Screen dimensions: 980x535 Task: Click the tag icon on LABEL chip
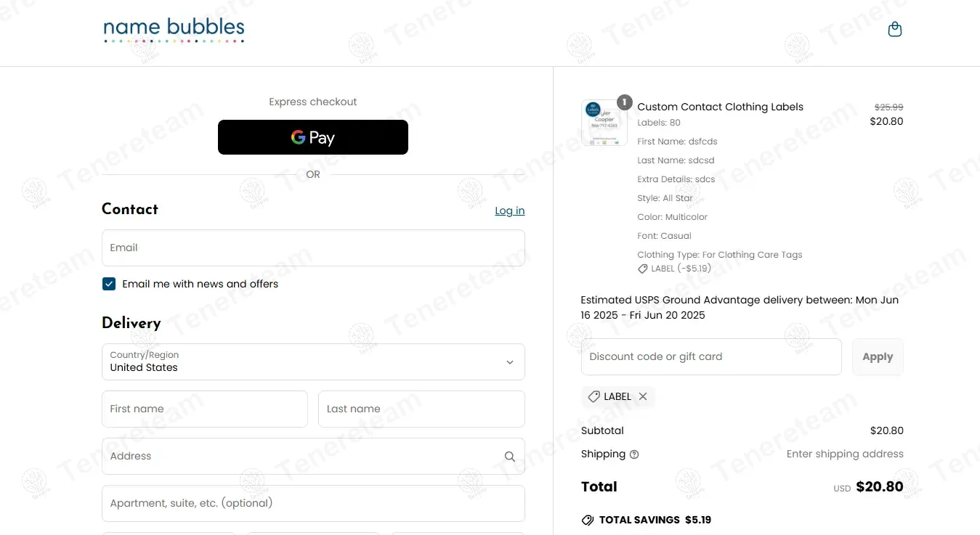coord(594,396)
